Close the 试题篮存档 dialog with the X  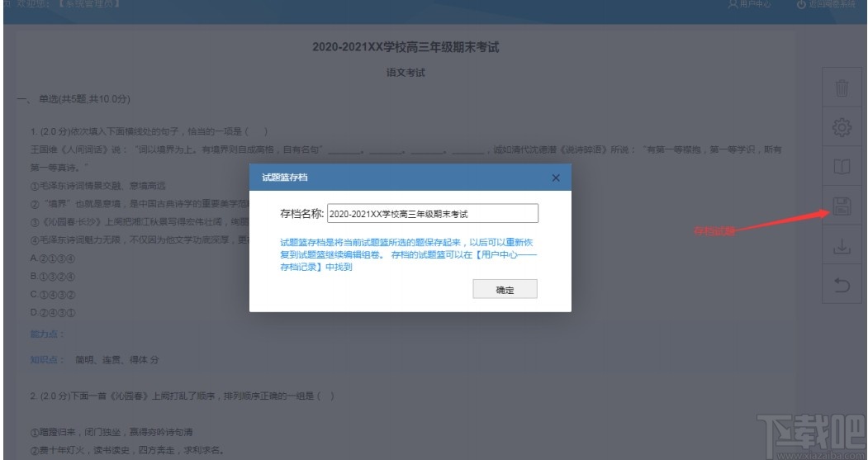[x=556, y=178]
